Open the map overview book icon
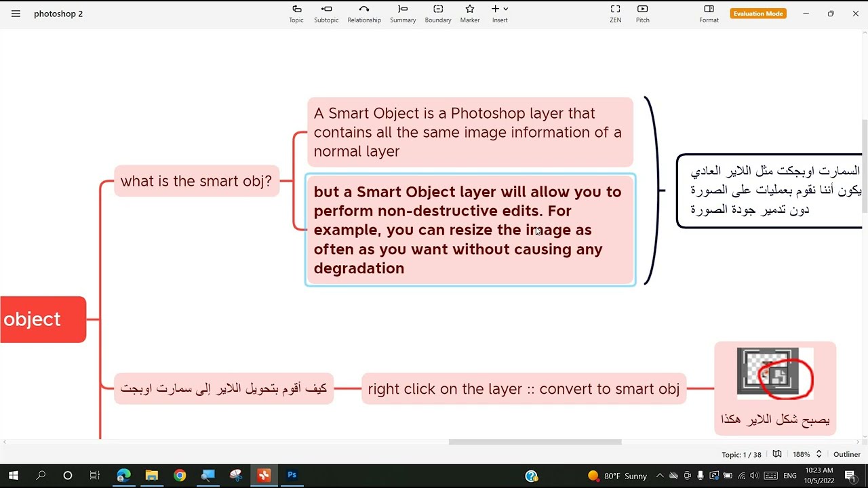 777,454
